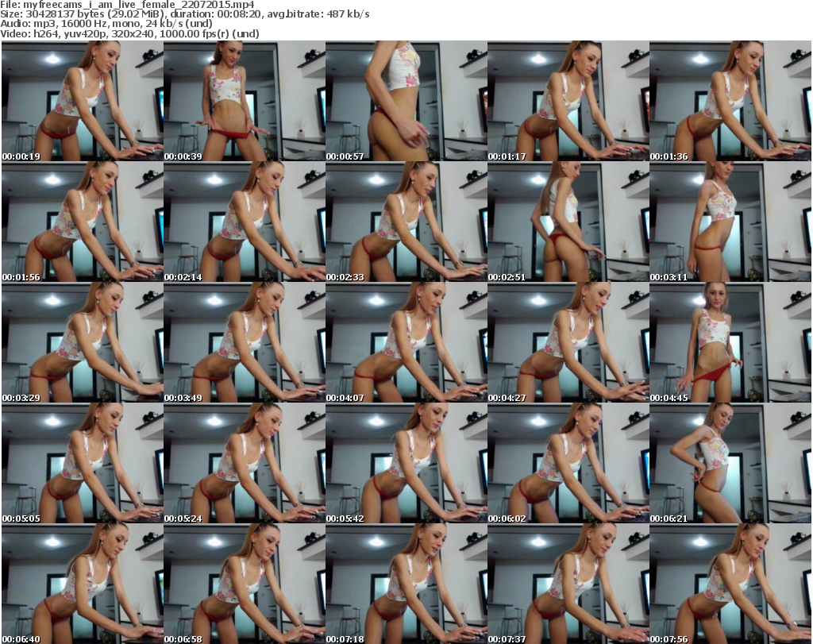
Task: Pick the thumbnail at 00:07:18
Action: 406,584
